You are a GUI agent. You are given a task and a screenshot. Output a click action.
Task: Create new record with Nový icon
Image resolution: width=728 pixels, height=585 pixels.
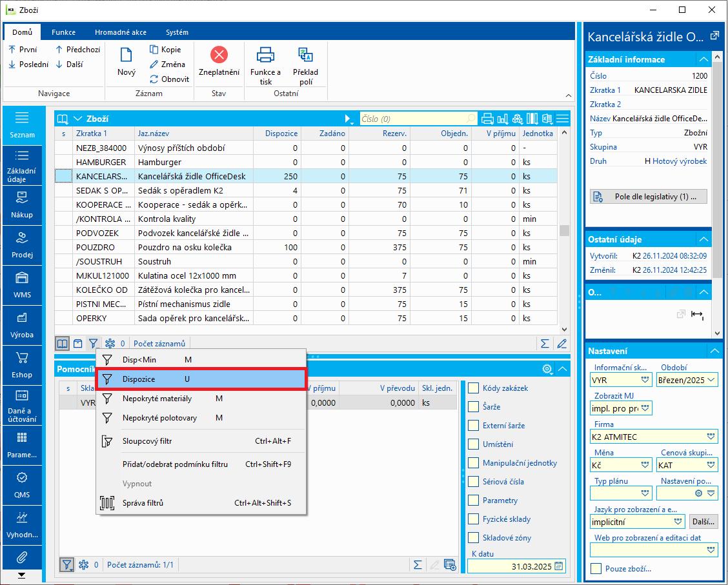(x=126, y=55)
